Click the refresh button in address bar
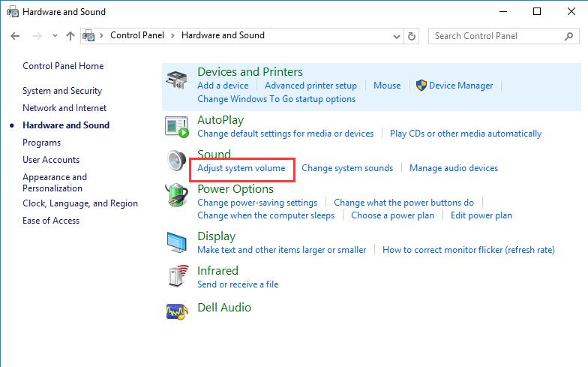 (x=412, y=35)
